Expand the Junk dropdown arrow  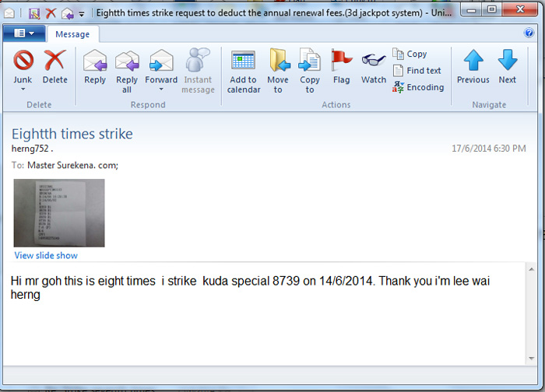(x=23, y=89)
